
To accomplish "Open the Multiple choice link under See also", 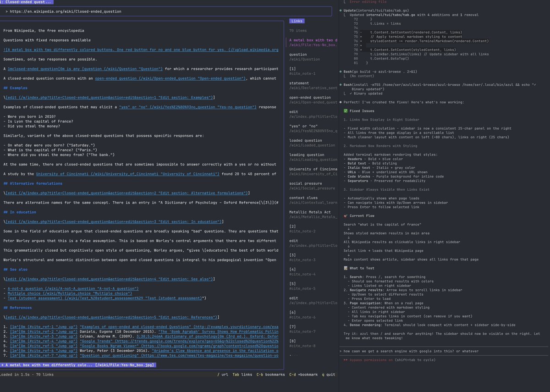I will pyautogui.click(x=70, y=293).
